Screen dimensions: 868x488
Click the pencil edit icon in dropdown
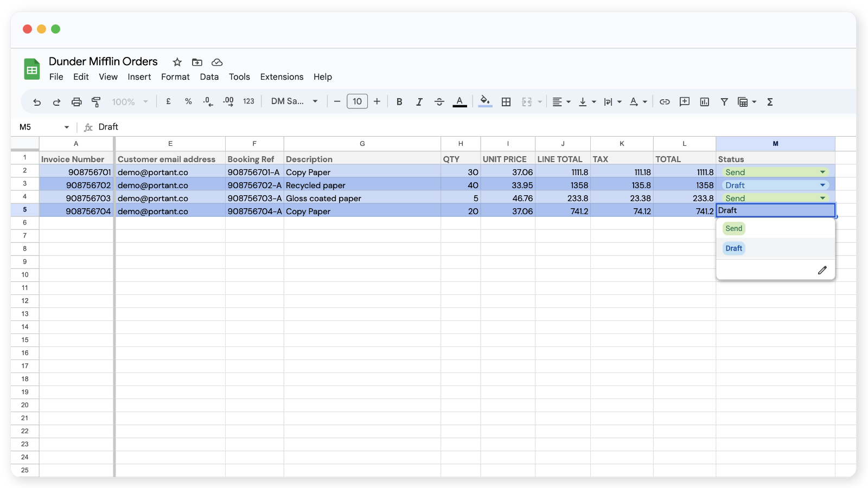pos(822,270)
